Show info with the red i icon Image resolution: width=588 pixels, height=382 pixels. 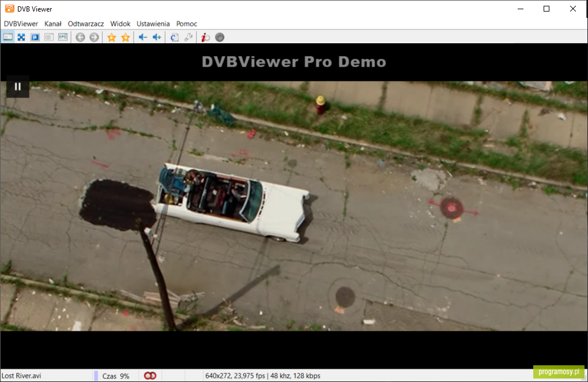pos(205,37)
